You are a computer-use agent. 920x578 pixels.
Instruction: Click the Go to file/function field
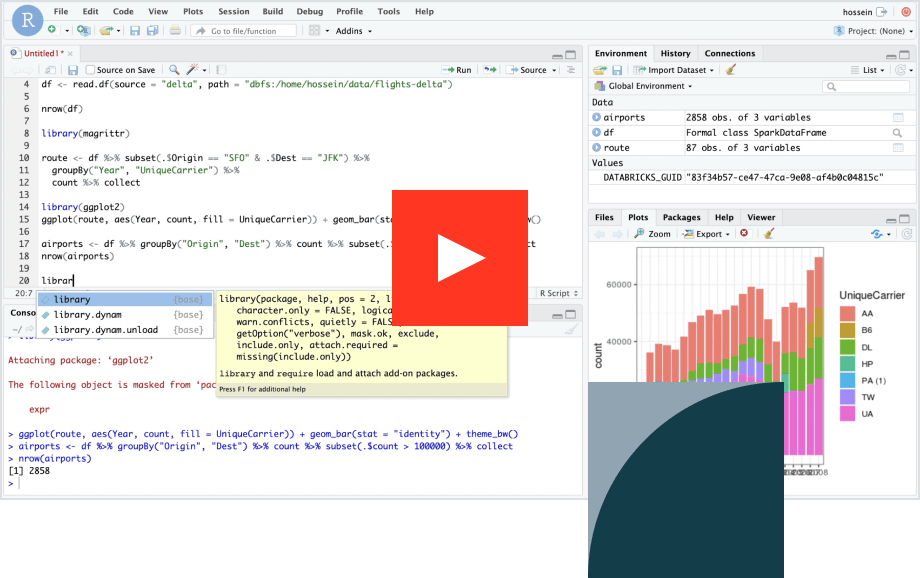point(243,31)
